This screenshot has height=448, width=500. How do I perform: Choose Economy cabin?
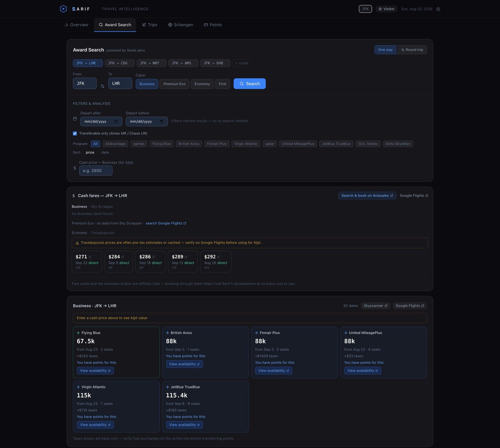tap(202, 84)
